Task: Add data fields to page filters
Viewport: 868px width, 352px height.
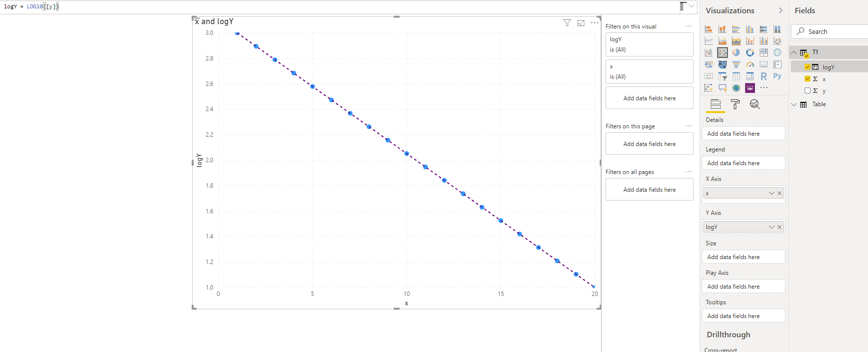Action: pos(649,144)
